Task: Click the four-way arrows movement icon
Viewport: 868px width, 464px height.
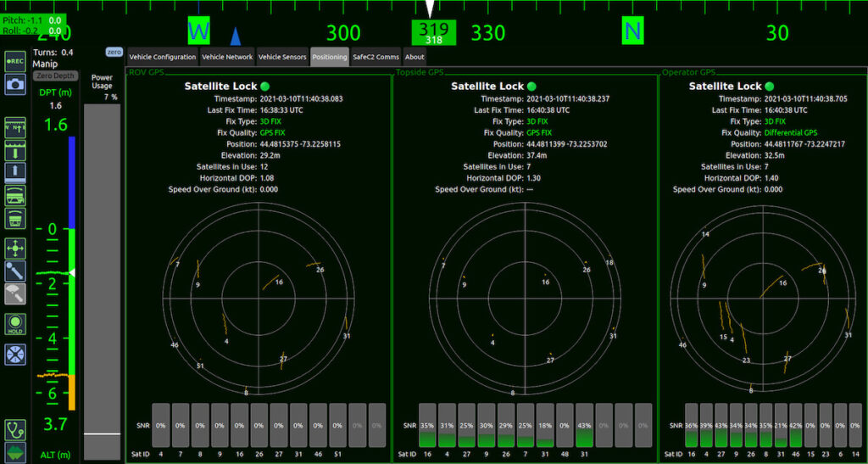Action: point(15,248)
